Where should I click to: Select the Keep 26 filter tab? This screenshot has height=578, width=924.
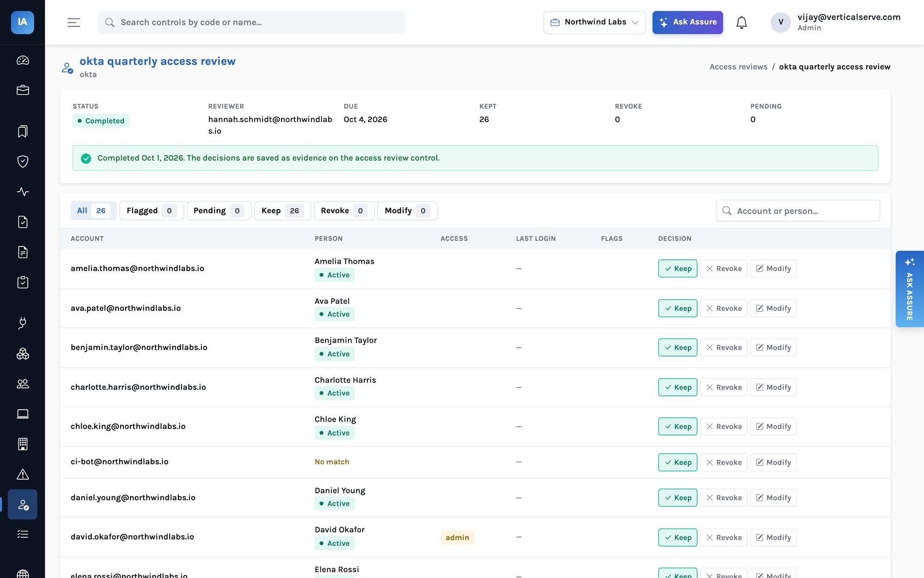[x=282, y=211]
